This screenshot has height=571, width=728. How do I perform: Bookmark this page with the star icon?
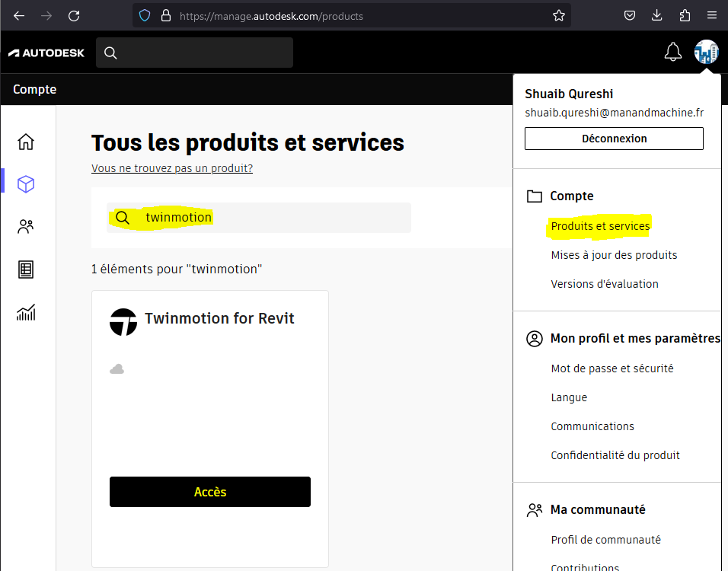click(x=559, y=15)
